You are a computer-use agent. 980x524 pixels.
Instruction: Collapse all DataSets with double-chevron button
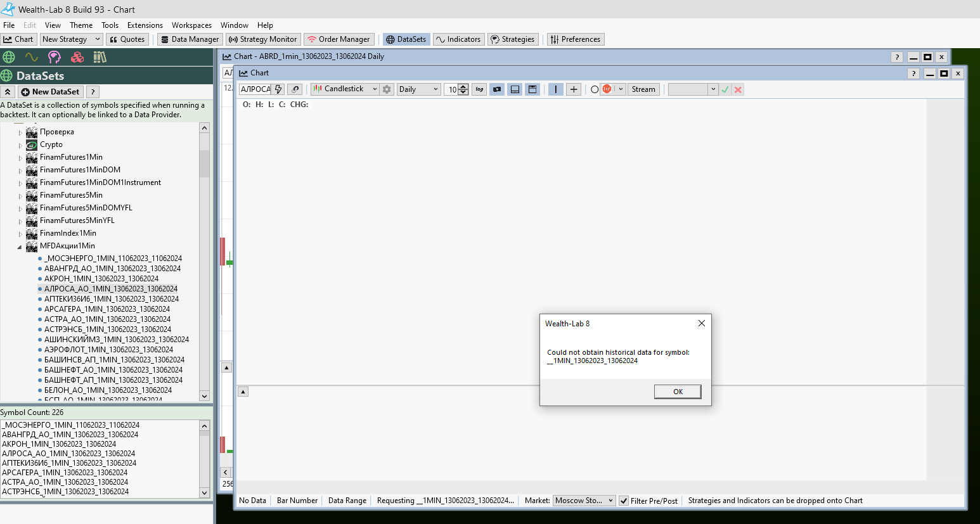point(8,92)
